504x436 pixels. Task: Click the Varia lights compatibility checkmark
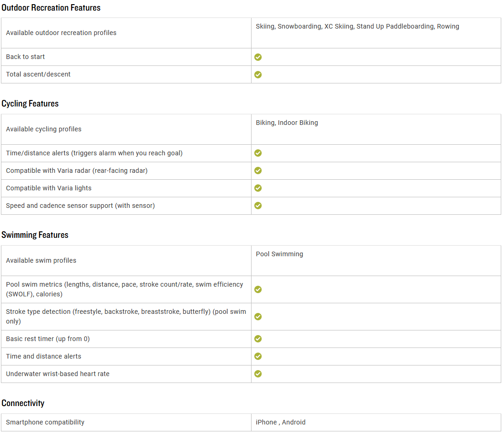click(258, 188)
